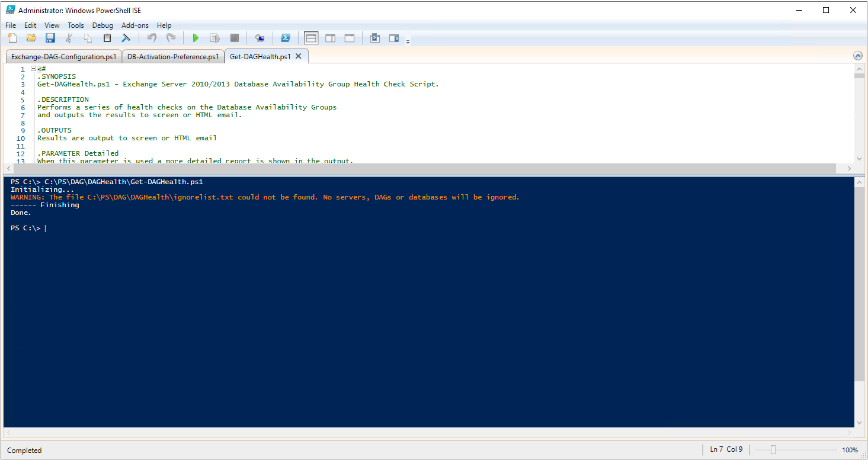Screen dimensions: 868x460
Task: Select the Get-DAGHealth.ps1 tab
Action: pyautogui.click(x=260, y=57)
